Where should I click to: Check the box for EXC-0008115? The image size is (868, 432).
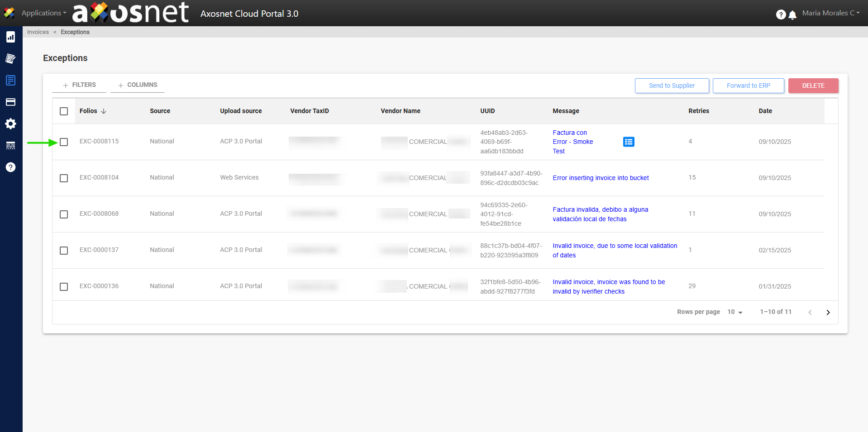[64, 142]
